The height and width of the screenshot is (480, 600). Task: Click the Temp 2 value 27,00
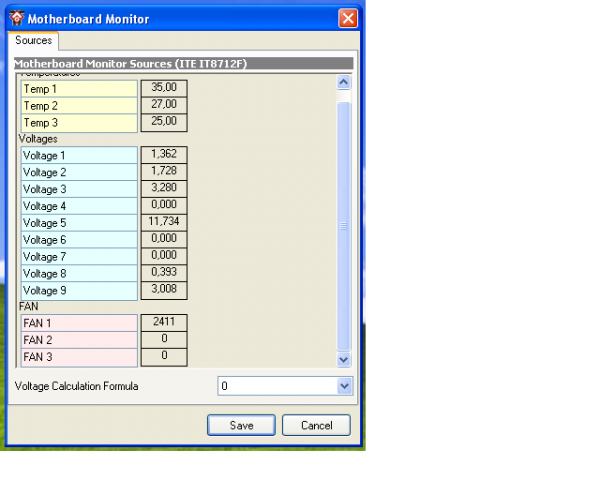tap(164, 105)
